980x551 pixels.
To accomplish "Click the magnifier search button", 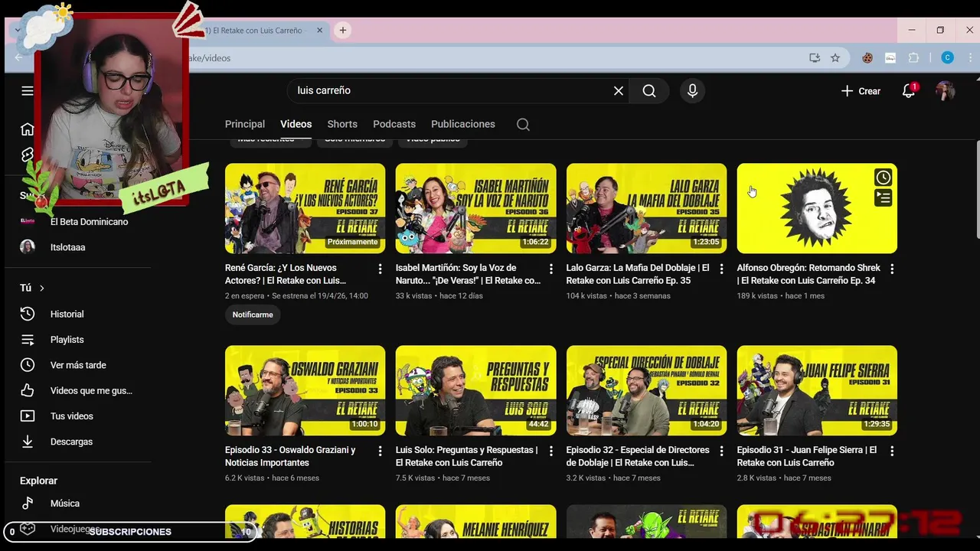I will 649,91.
